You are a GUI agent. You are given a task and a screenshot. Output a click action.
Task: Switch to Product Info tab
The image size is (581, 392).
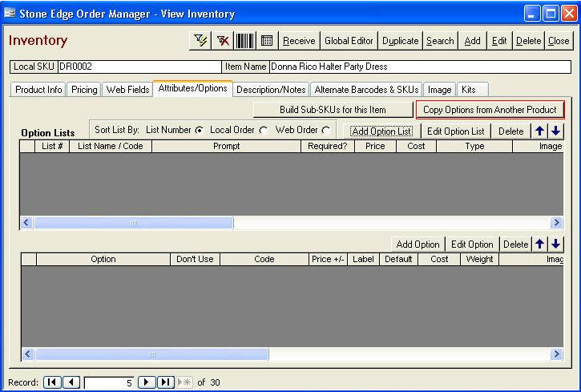tap(38, 90)
